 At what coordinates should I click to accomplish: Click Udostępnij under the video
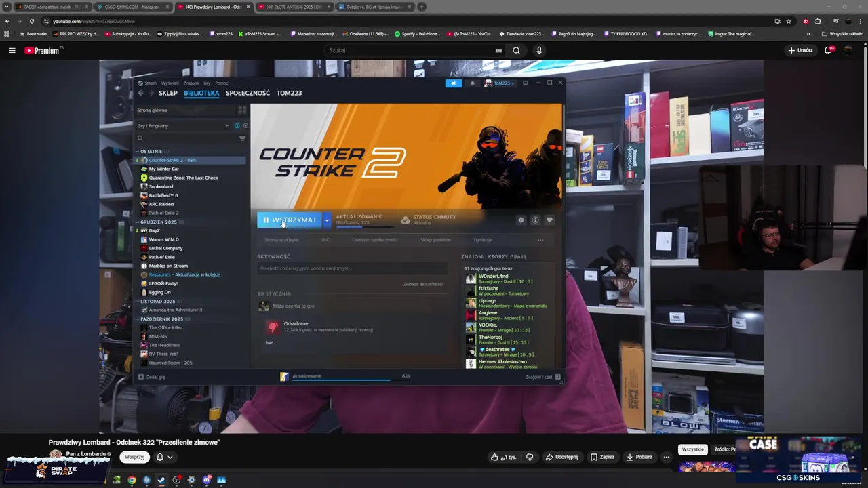pyautogui.click(x=562, y=457)
